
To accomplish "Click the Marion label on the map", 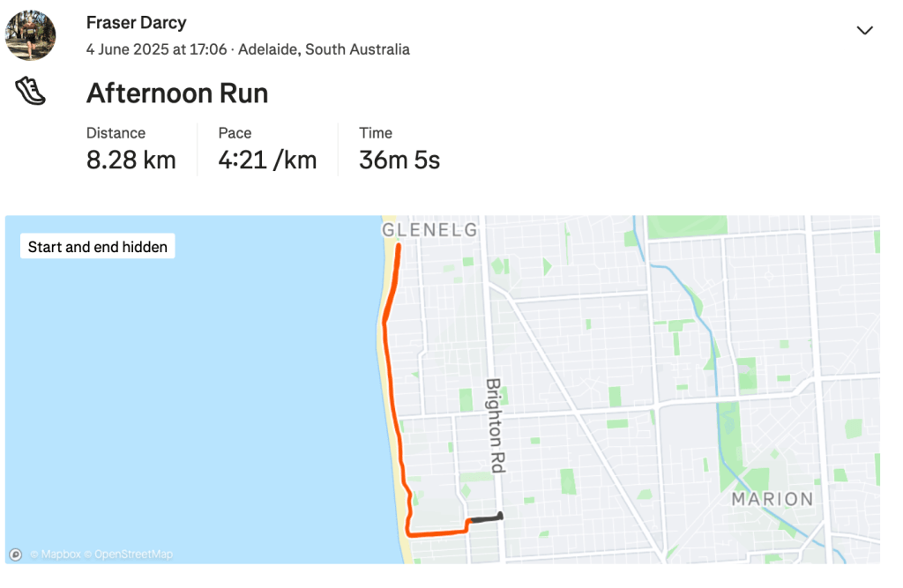I will tap(772, 499).
